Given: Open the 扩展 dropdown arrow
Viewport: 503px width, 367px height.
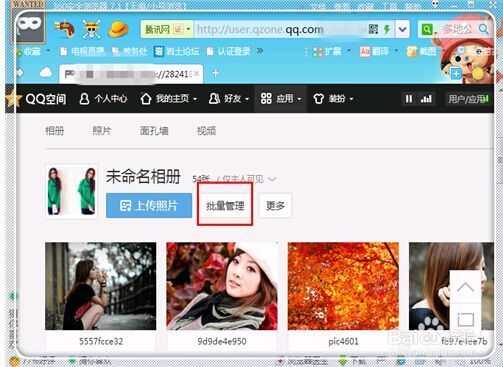Looking at the screenshot, I should pyautogui.click(x=349, y=51).
